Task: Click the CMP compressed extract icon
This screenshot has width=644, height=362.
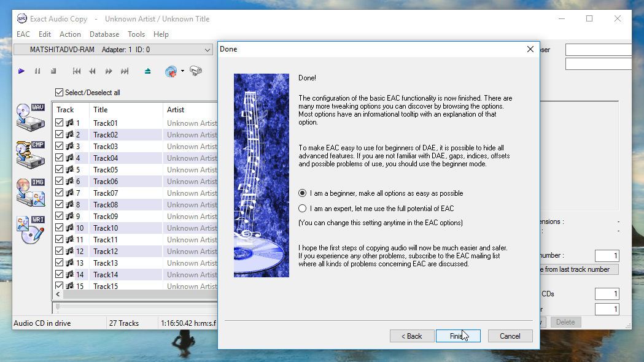Action: pos(31,155)
